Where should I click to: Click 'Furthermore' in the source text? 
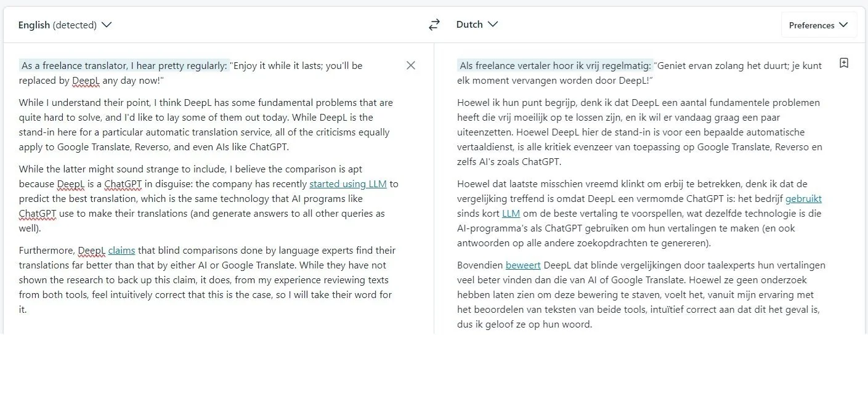(x=47, y=250)
